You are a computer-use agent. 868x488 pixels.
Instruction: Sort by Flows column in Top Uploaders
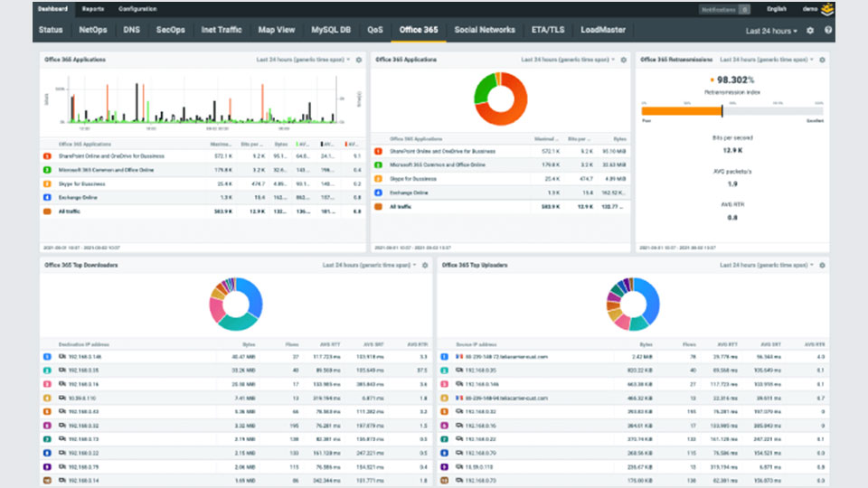pyautogui.click(x=689, y=344)
